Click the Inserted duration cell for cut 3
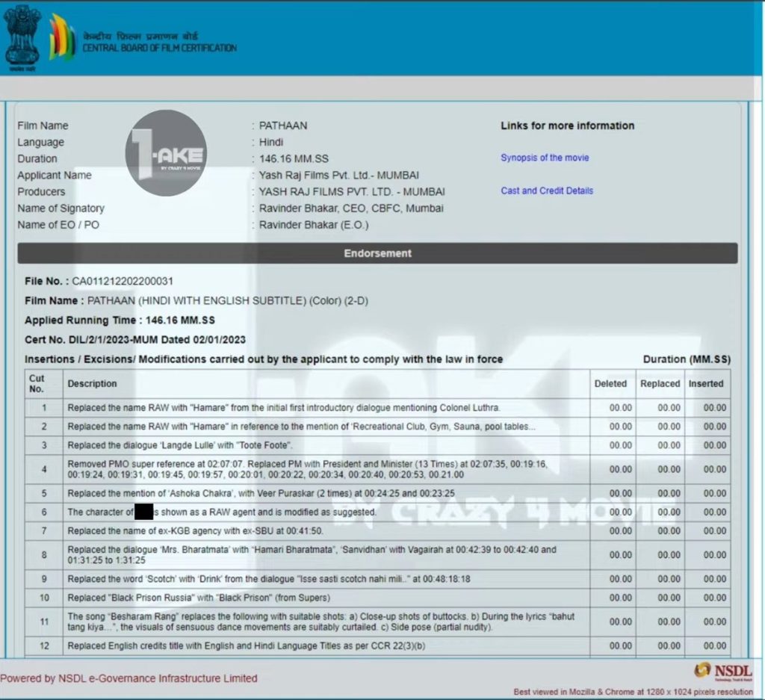 coord(707,445)
